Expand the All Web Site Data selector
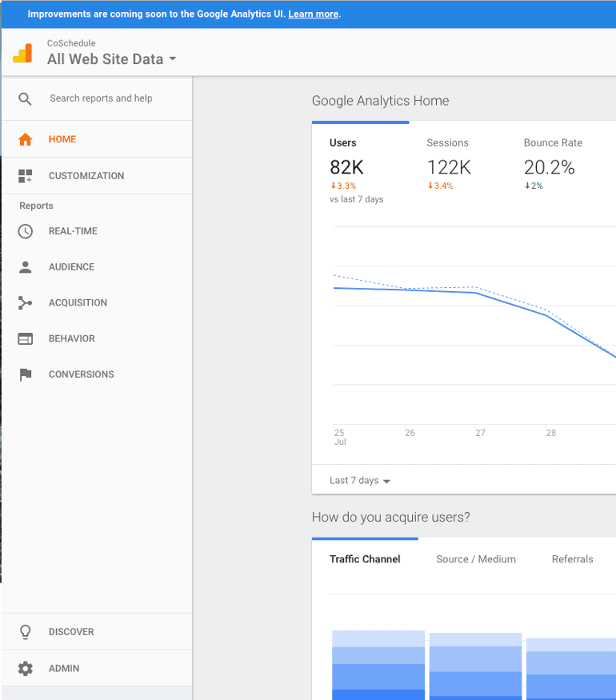Viewport: 616px width, 700px height. (111, 59)
